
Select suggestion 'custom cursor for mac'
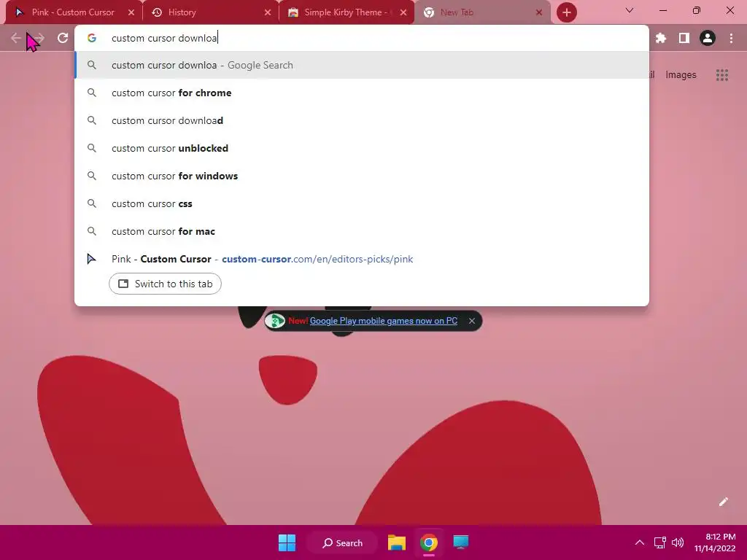coord(362,231)
